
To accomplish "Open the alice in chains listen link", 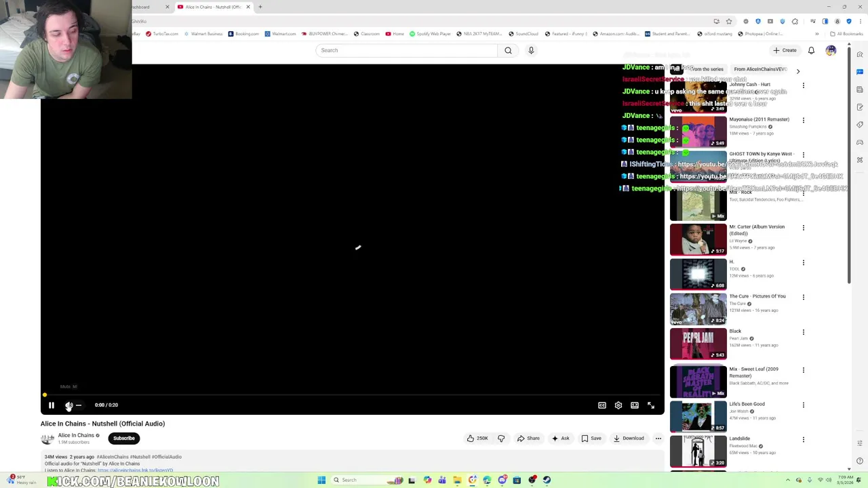I will point(135,470).
